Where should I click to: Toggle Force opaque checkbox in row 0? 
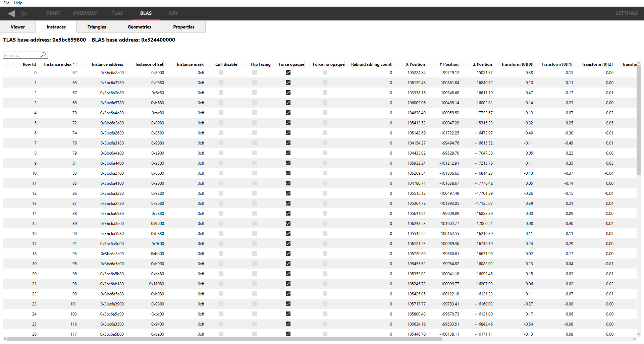point(288,73)
